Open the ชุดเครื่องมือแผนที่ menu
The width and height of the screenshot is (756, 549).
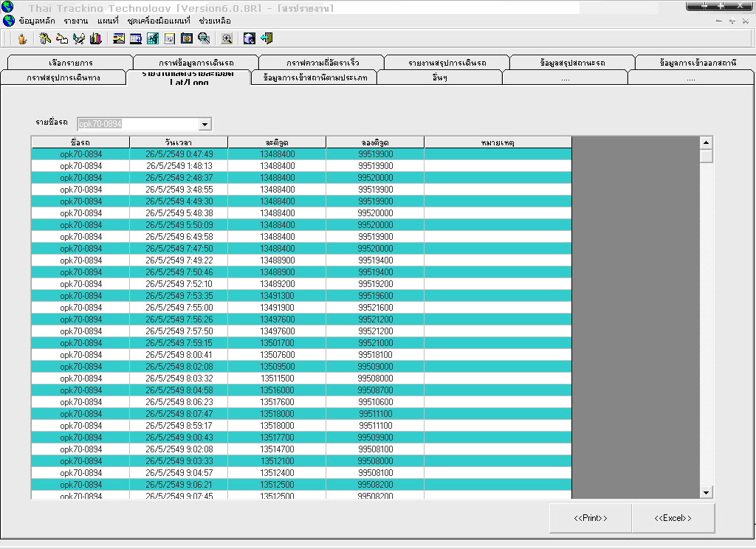pos(159,21)
